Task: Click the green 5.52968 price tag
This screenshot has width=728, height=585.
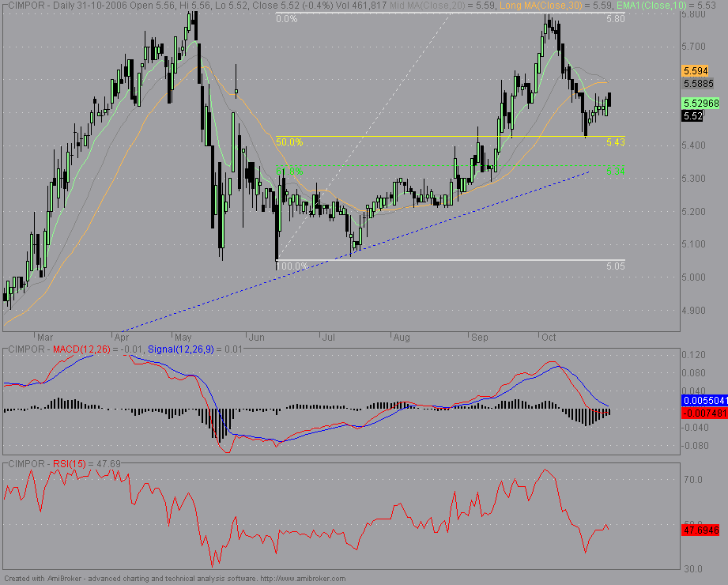Action: point(700,103)
